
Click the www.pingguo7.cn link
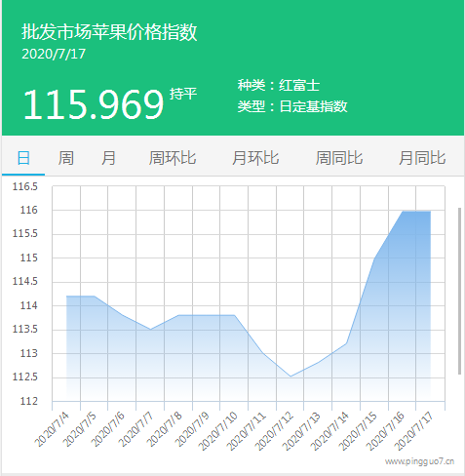[419, 461]
